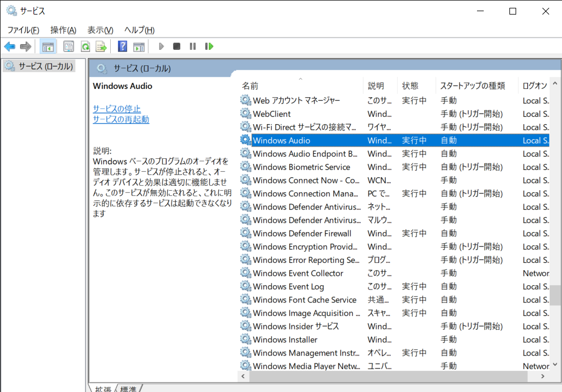Select the Windows Error Reporting Se... service
This screenshot has width=562, height=392.
point(394,260)
